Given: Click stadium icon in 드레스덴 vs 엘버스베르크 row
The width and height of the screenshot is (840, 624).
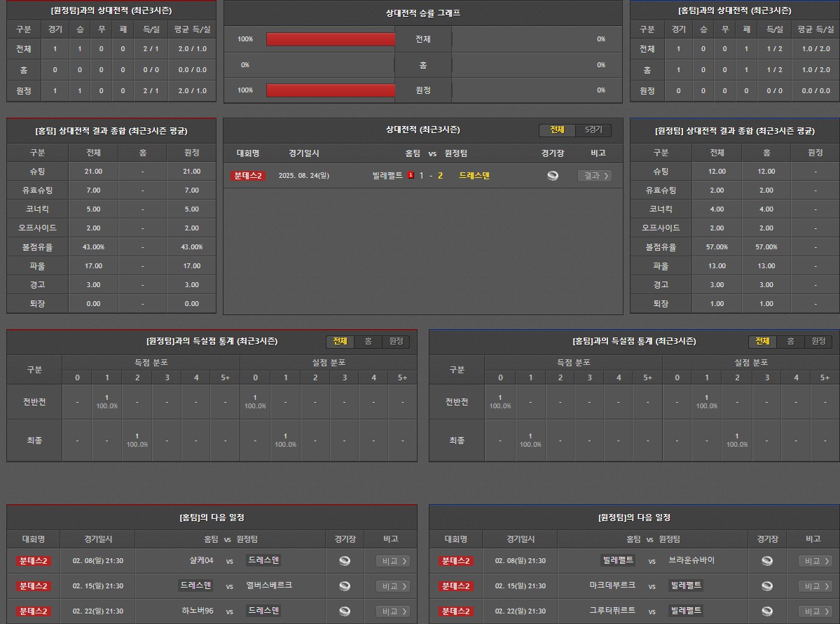Looking at the screenshot, I should pos(345,586).
